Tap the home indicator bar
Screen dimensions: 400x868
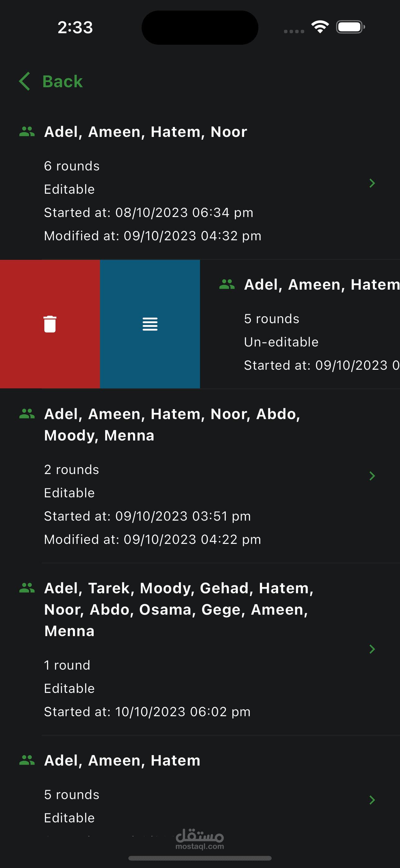(200, 858)
